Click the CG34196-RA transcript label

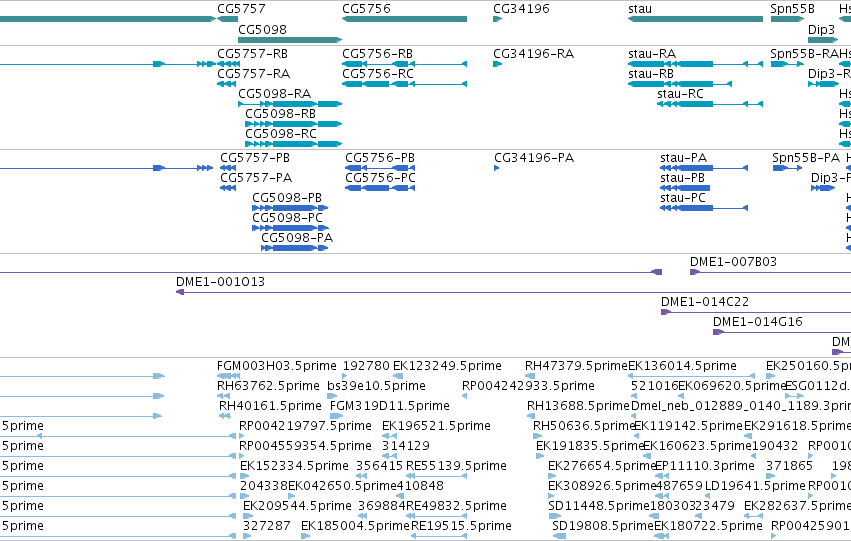coord(533,54)
